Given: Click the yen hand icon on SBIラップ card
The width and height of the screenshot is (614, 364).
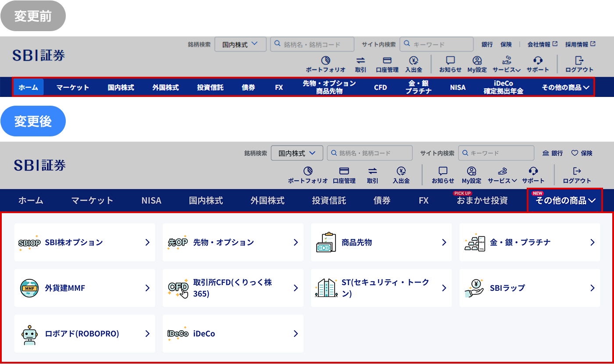Looking at the screenshot, I should point(475,288).
